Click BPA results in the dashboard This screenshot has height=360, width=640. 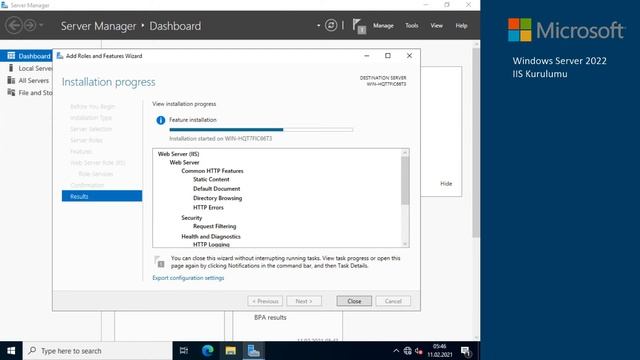(270, 318)
